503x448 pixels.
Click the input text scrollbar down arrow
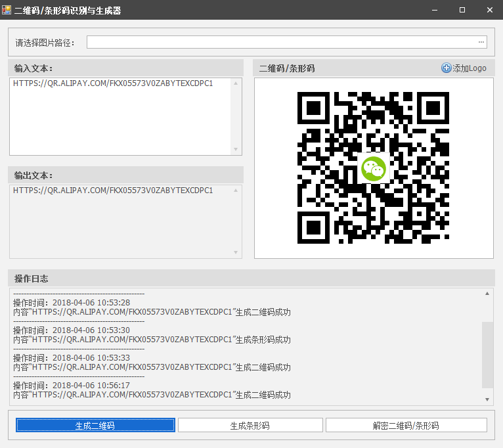tap(236, 149)
